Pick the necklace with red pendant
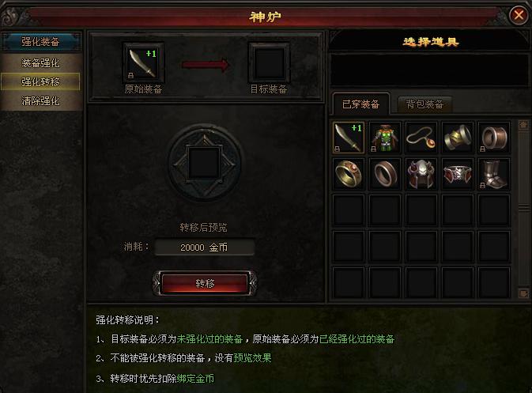The height and width of the screenshot is (393, 532). coord(421,138)
